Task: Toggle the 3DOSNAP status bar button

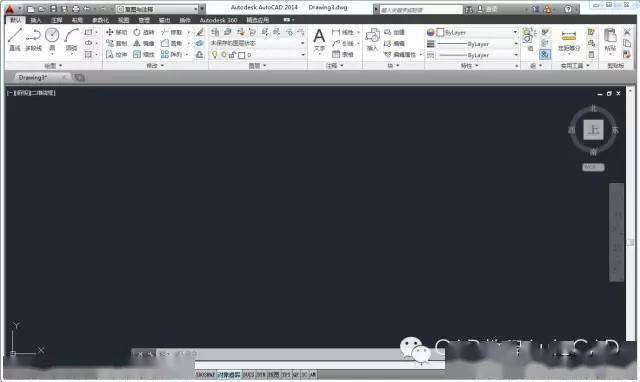Action: [205, 374]
